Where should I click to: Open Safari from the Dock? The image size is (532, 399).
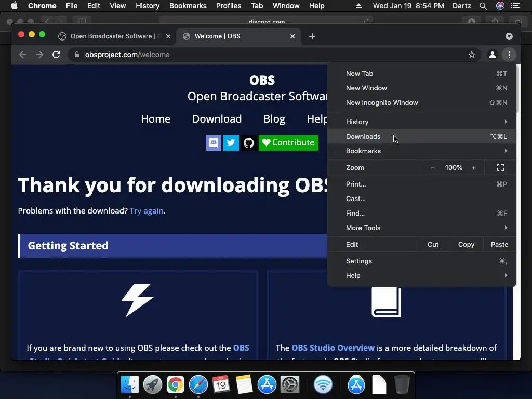pyautogui.click(x=198, y=385)
